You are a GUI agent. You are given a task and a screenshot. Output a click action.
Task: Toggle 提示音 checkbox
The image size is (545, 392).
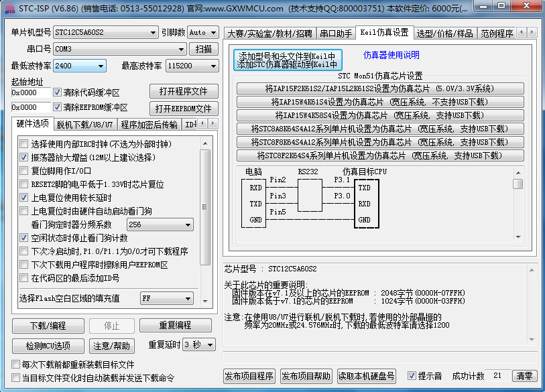[412, 376]
